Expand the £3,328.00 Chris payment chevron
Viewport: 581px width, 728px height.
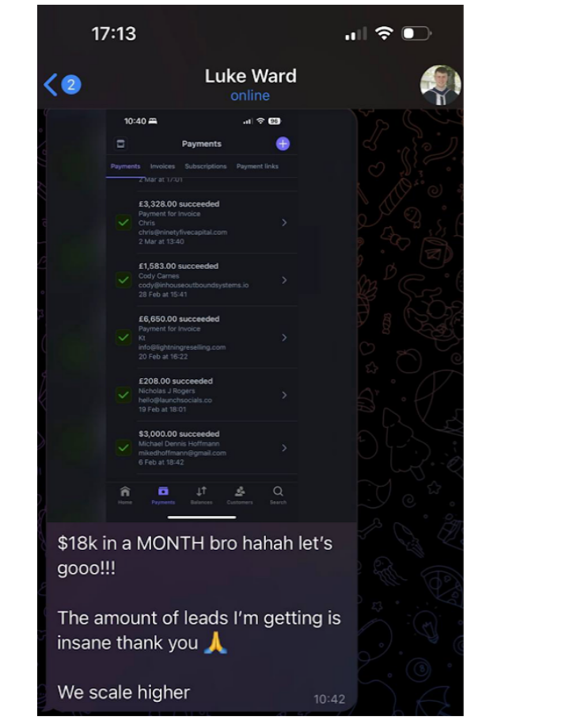pos(284,223)
